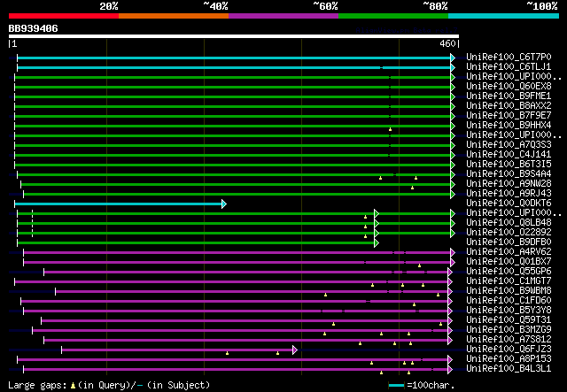Screen dimensions: 567x392
Task: Click the arrowhead at end of UniRef100_C6T7P0 bar
Action: click(453, 58)
